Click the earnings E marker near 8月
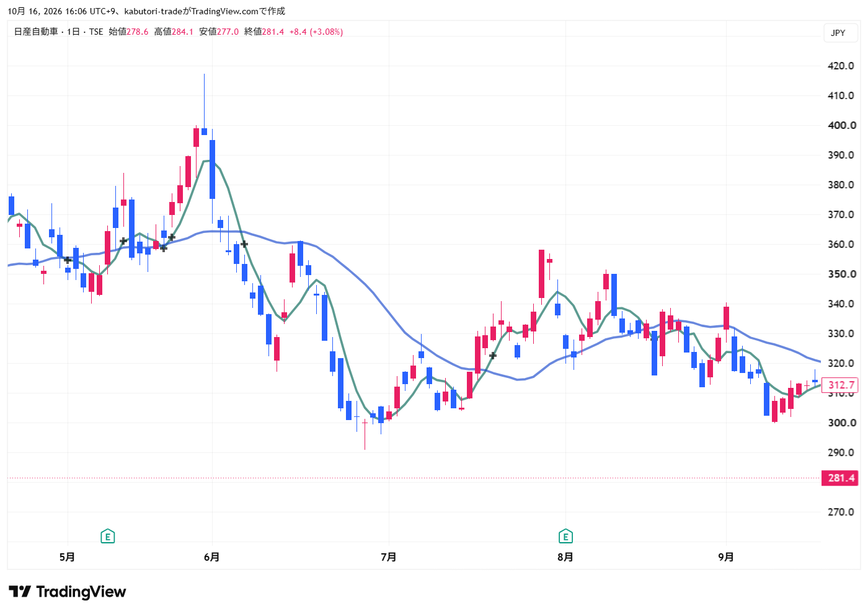 click(565, 537)
